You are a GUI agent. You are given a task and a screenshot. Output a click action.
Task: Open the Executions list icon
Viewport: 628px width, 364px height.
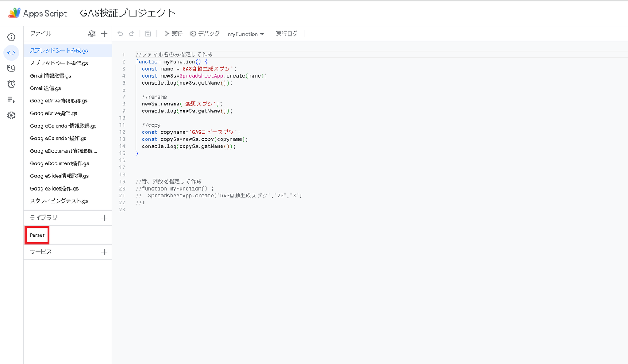click(x=11, y=100)
